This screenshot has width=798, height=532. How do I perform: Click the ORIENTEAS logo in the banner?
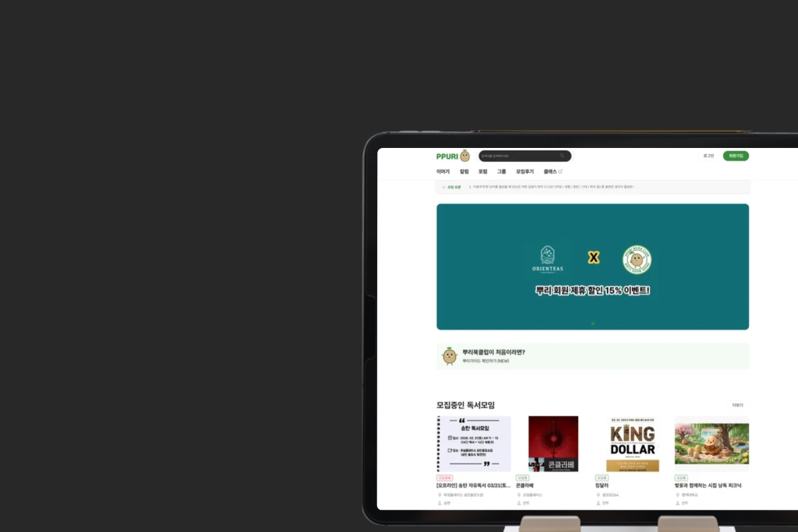pos(548,259)
